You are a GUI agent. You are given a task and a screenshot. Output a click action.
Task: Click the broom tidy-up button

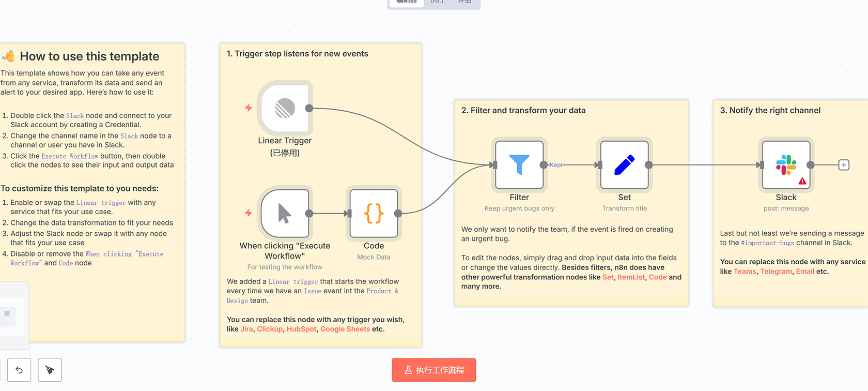pos(50,370)
